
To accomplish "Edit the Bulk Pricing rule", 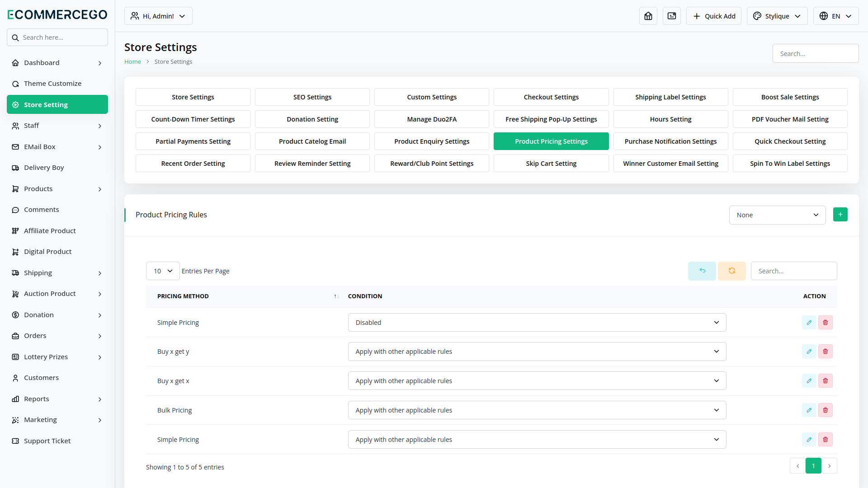I will [x=809, y=410].
